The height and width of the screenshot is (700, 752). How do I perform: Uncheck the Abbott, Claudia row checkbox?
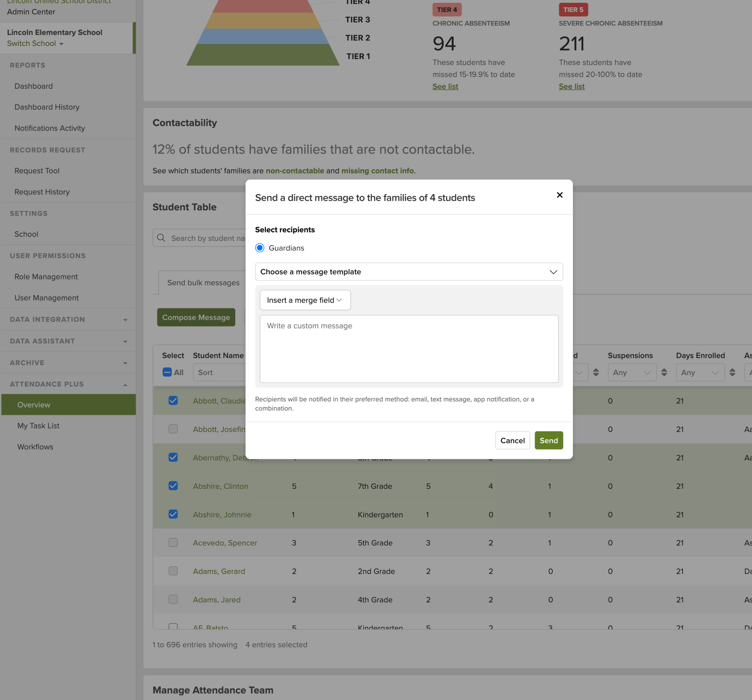[x=173, y=401]
